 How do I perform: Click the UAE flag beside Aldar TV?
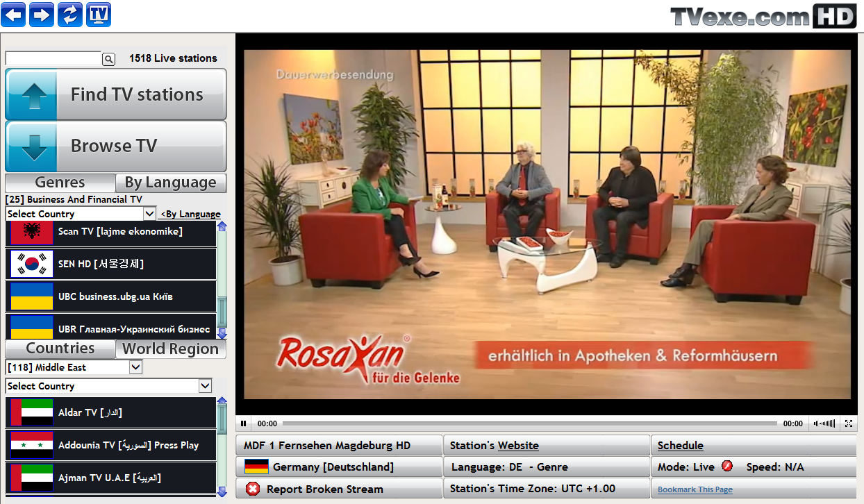point(32,412)
